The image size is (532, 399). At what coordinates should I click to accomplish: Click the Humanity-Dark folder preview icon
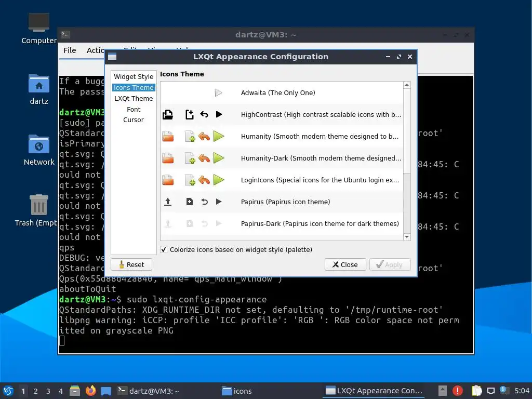click(168, 158)
